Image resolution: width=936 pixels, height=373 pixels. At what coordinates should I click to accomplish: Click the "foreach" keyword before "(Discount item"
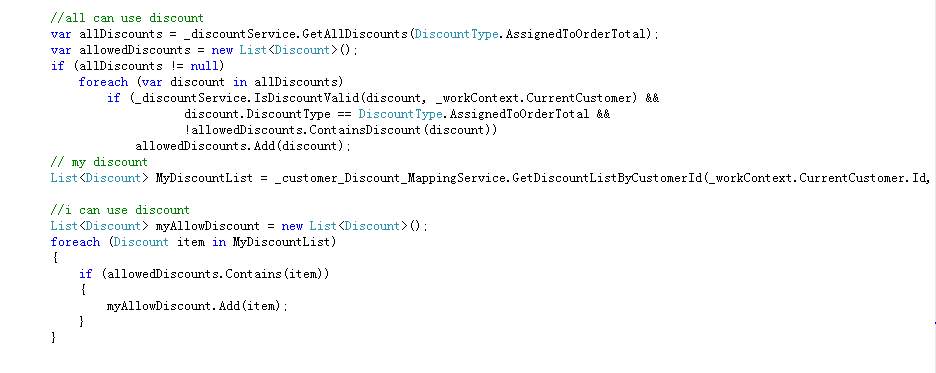[x=75, y=242]
